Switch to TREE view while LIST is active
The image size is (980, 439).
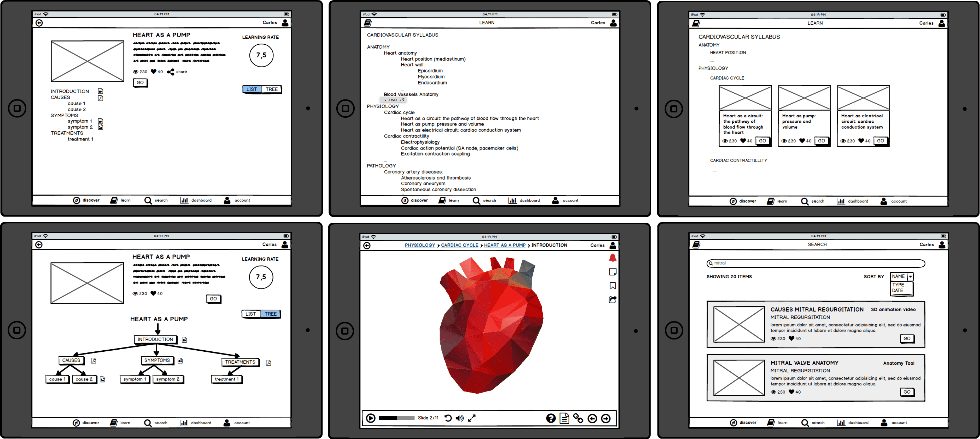[x=272, y=89]
